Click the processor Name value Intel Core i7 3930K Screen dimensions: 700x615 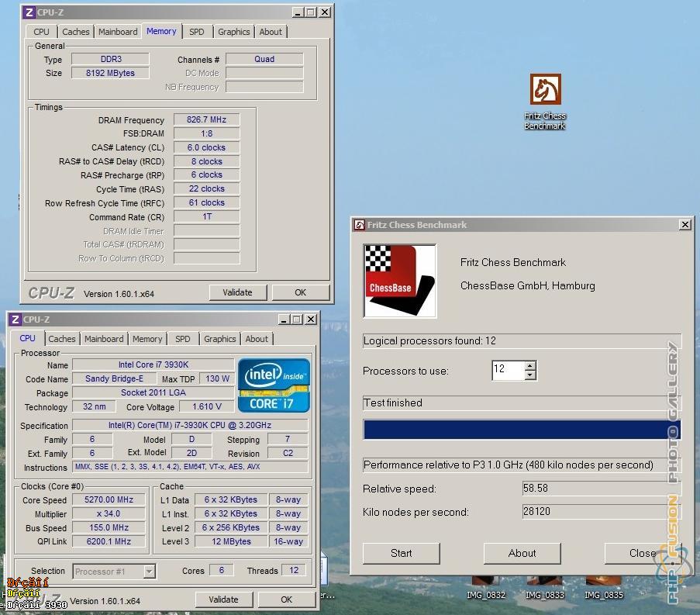point(153,365)
